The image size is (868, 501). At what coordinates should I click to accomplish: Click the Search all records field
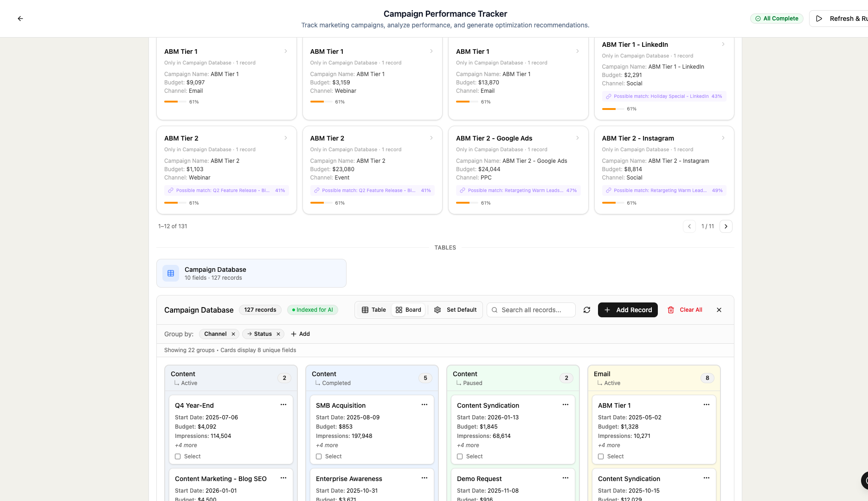[531, 309]
